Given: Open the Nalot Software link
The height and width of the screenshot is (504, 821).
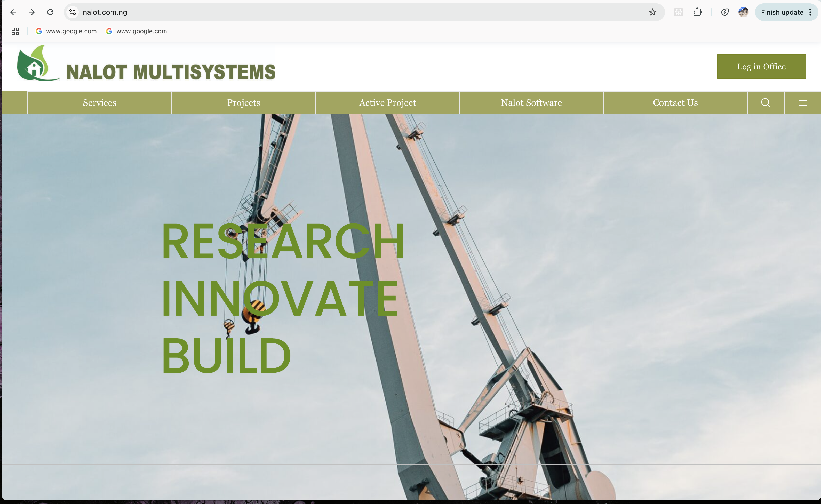Looking at the screenshot, I should click(x=531, y=103).
